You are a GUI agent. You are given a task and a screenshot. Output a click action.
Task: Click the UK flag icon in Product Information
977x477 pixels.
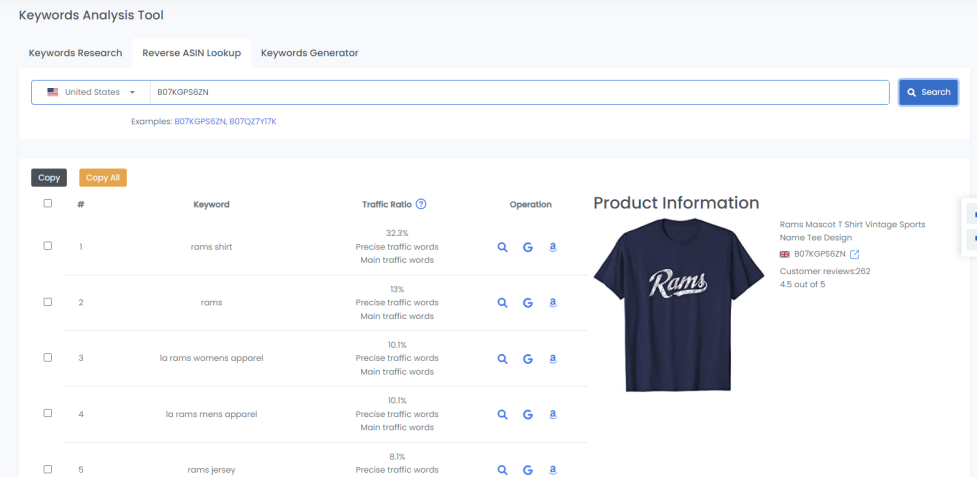click(784, 254)
